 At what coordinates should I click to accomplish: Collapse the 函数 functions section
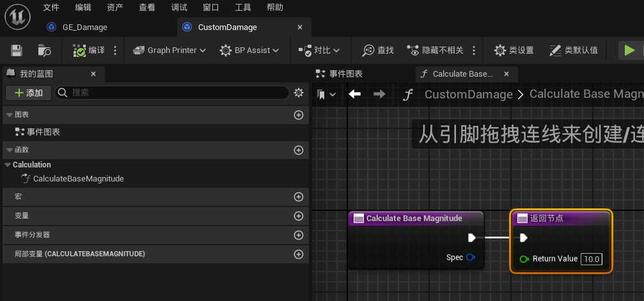(x=9, y=150)
